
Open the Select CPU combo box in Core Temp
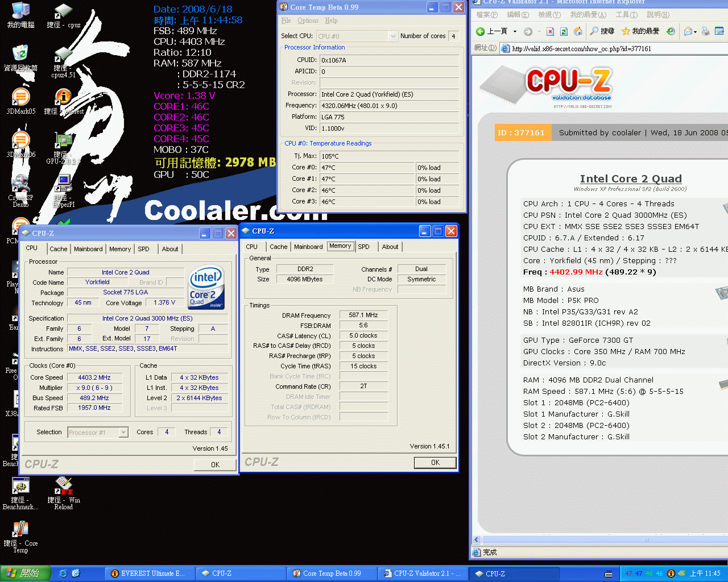coord(357,36)
